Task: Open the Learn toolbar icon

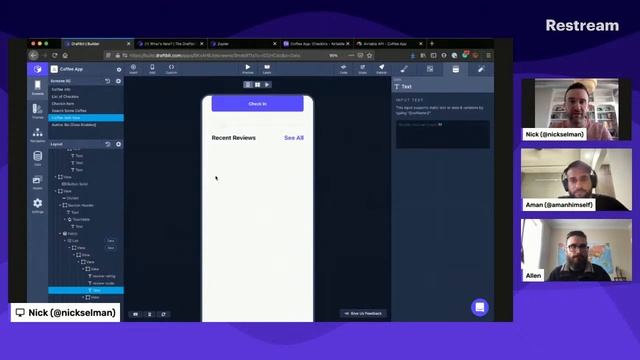Action: point(267,69)
